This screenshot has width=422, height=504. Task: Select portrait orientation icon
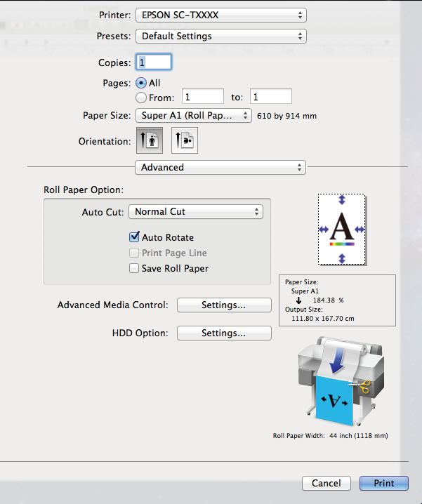pyautogui.click(x=150, y=140)
